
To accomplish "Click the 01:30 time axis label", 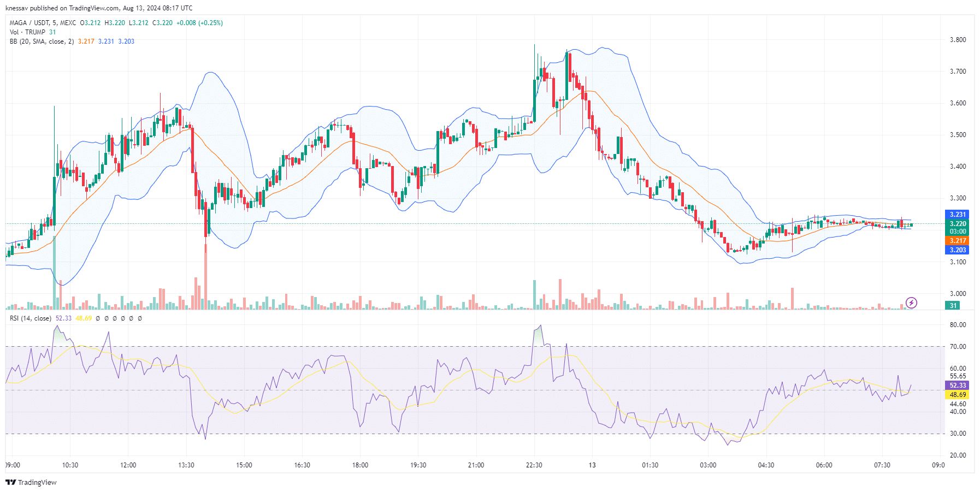I will pyautogui.click(x=650, y=465).
